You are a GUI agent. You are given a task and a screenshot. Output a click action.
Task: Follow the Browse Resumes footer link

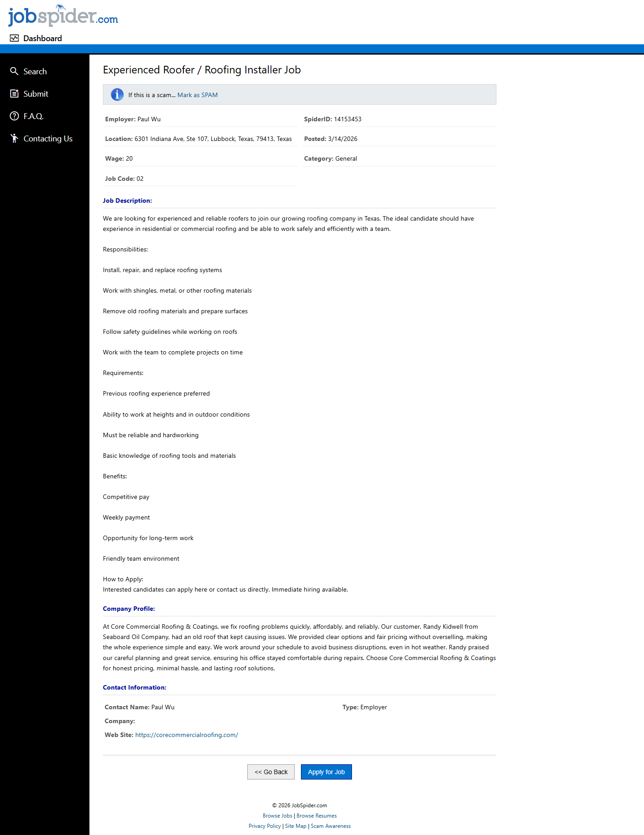click(x=317, y=816)
